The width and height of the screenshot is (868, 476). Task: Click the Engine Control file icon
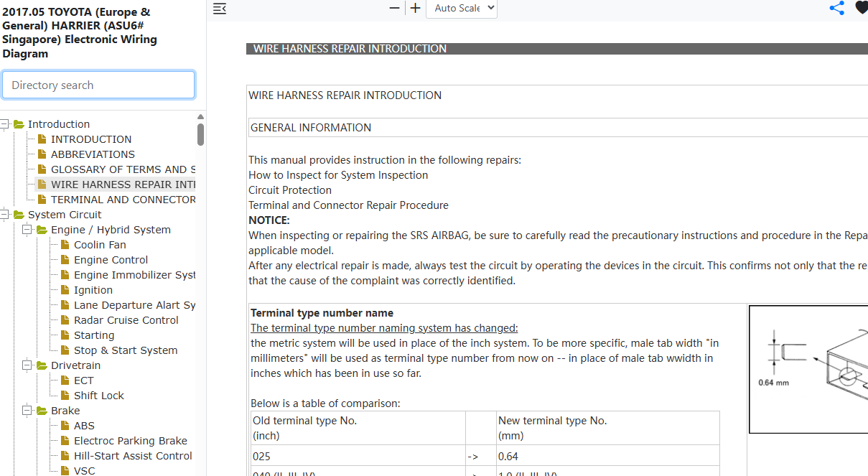point(65,260)
